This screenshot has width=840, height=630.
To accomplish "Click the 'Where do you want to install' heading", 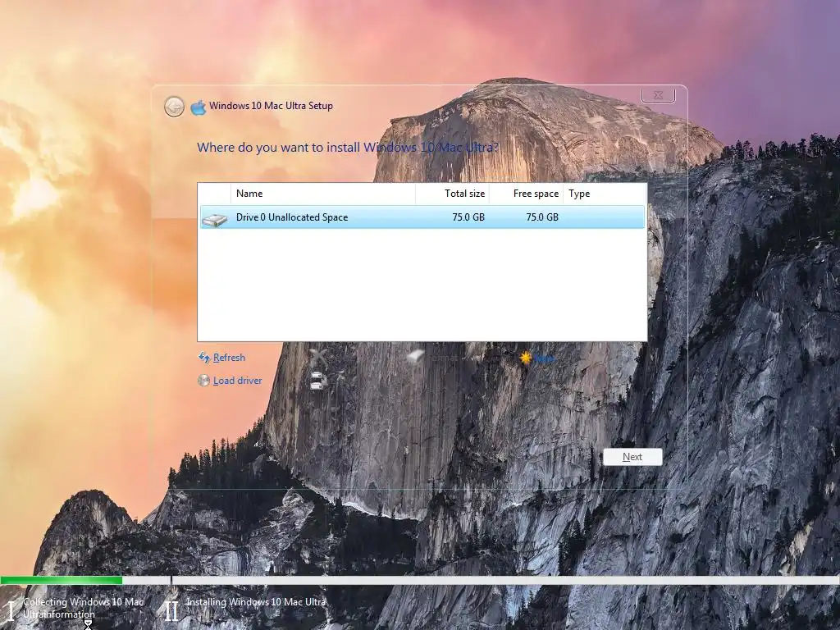I will pyautogui.click(x=348, y=148).
